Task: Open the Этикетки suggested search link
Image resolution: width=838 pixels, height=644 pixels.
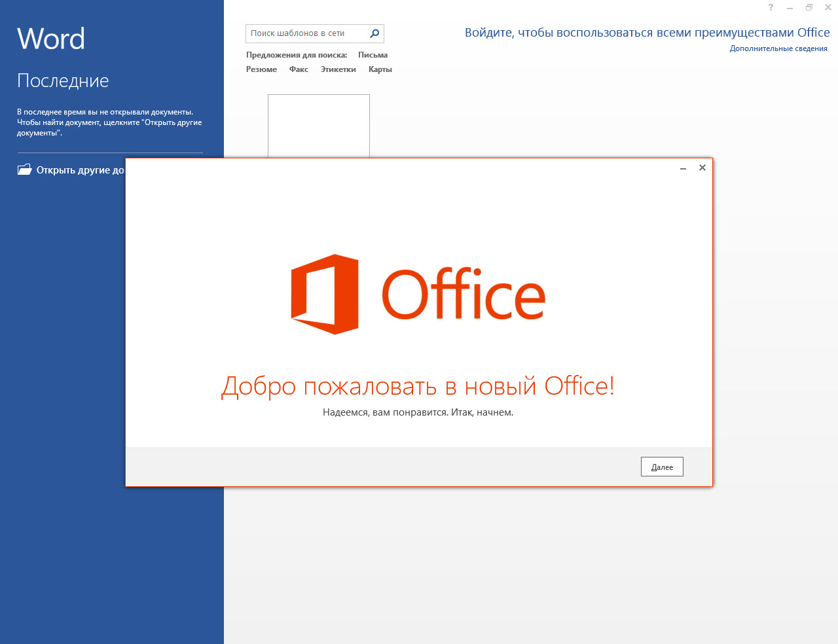Action: [338, 69]
